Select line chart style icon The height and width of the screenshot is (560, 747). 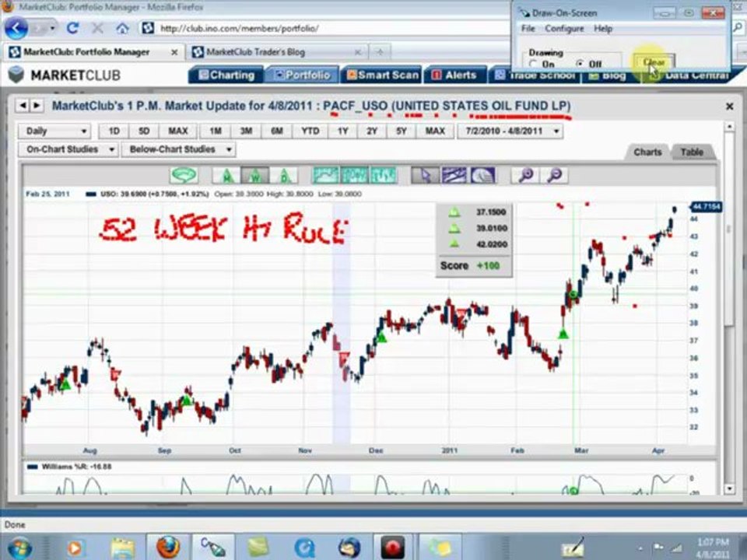[325, 175]
